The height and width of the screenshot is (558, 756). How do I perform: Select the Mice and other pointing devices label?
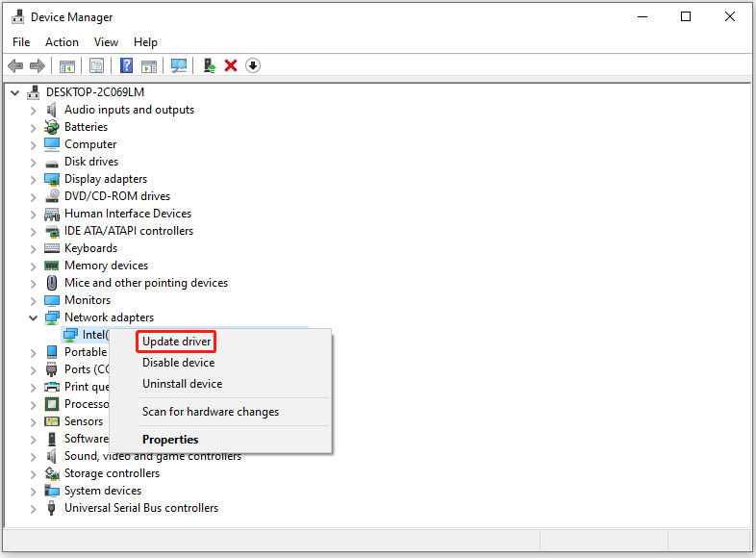146,283
